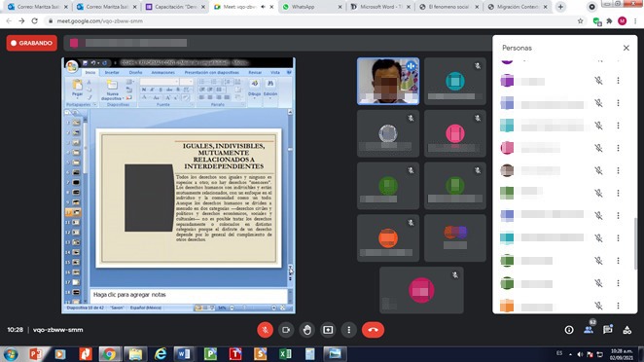644x362 pixels.
Task: Open Publisher from the taskbar
Action: [x=210, y=354]
